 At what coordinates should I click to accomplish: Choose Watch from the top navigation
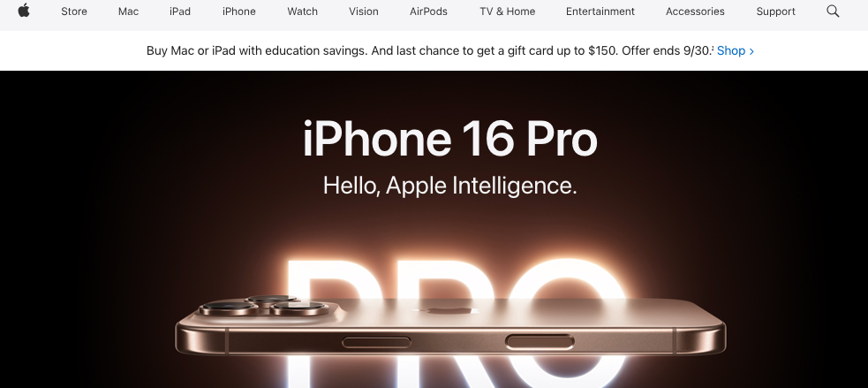coord(302,11)
